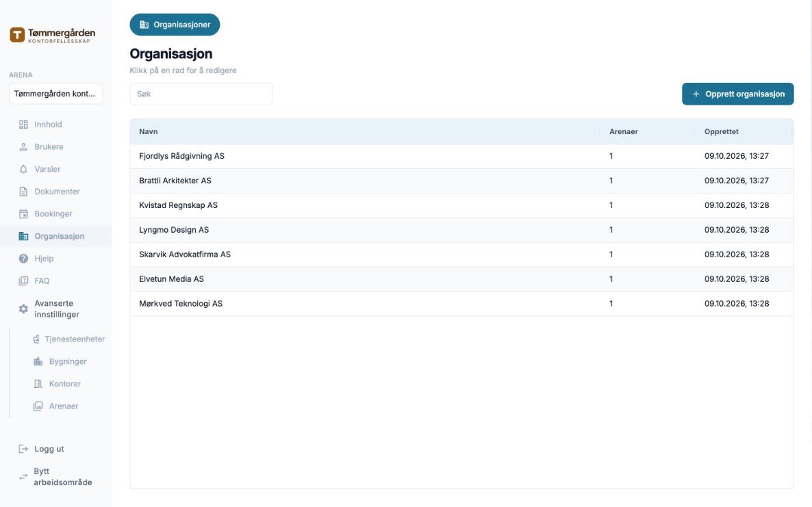Go to Tjenesteenheter settings

pos(68,339)
